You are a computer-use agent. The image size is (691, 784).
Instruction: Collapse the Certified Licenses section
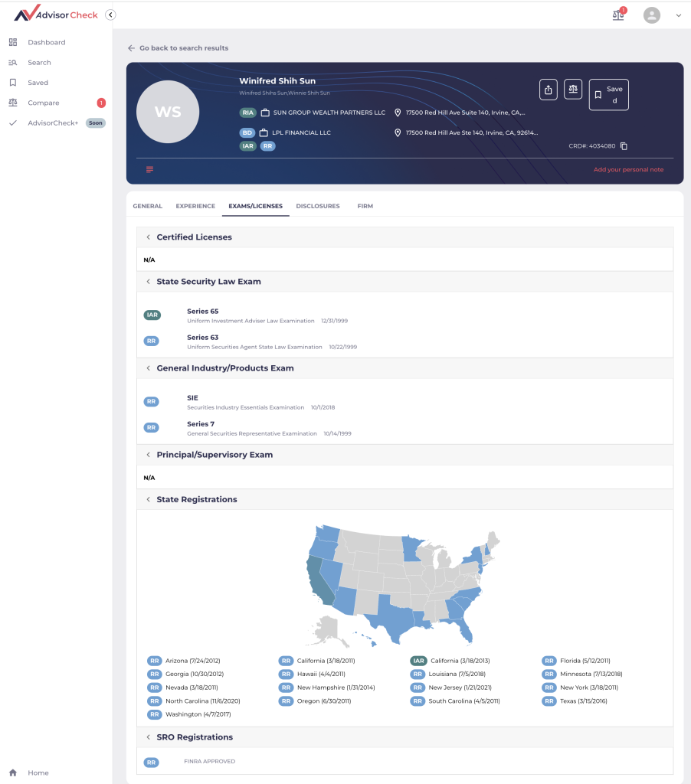tap(148, 237)
